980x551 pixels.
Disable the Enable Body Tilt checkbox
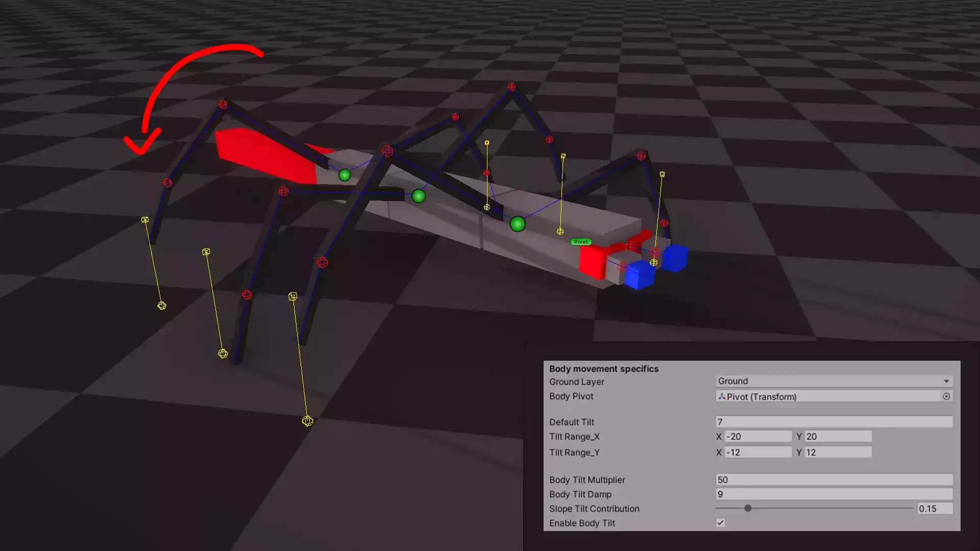coord(720,523)
